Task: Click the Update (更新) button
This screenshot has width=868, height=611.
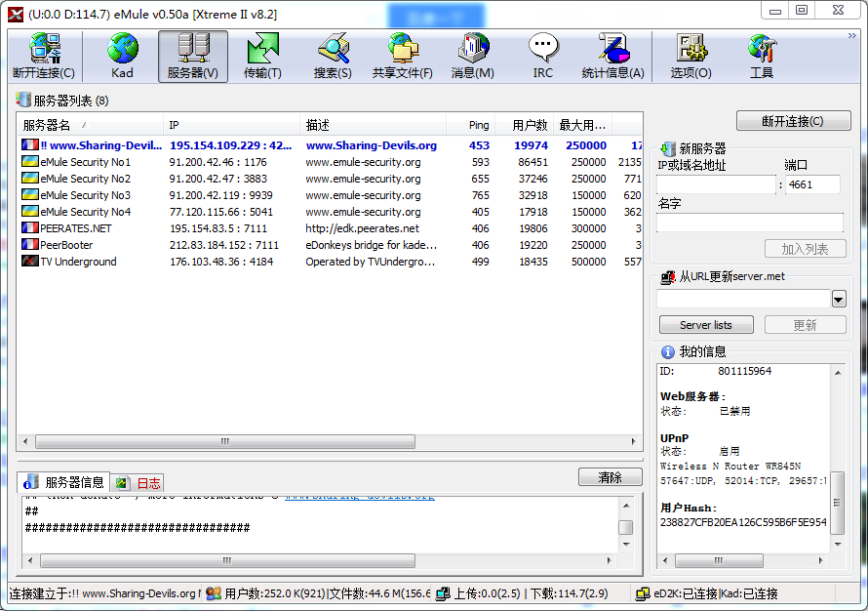Action: pyautogui.click(x=805, y=325)
